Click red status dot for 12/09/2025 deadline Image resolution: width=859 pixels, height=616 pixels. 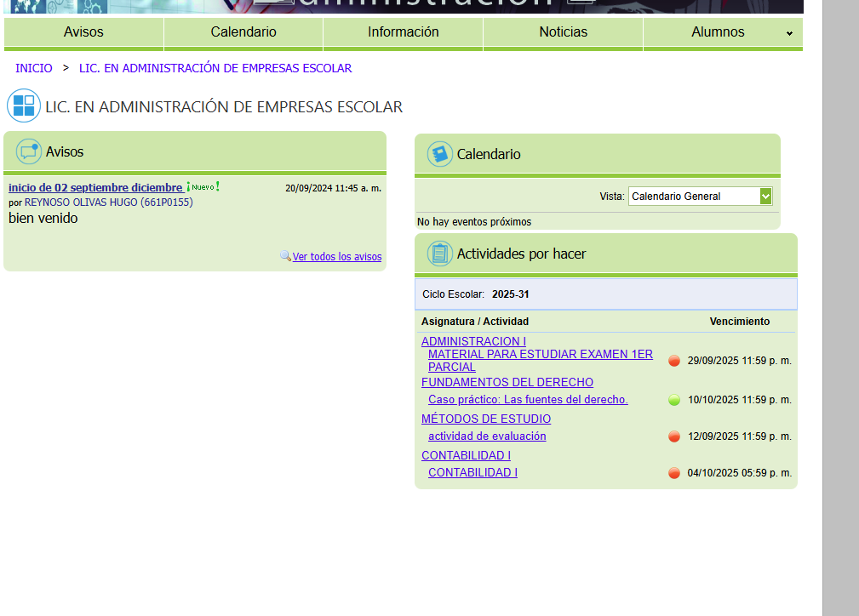[x=674, y=436]
